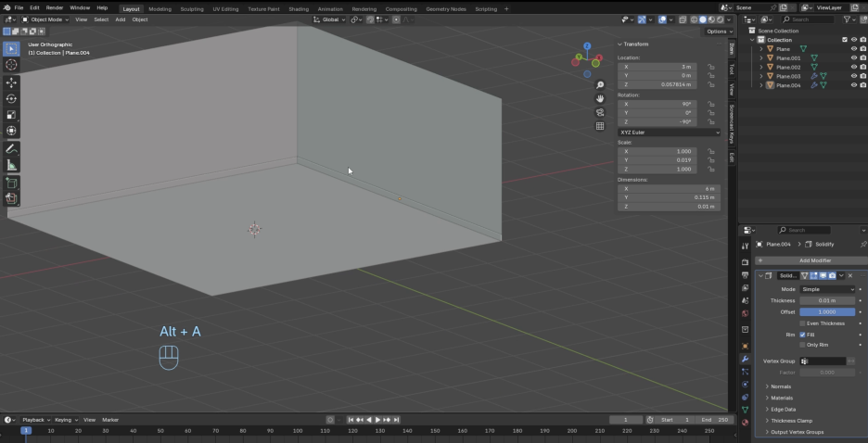Hide Plane.001 in viewport
The height and width of the screenshot is (443, 868).
pos(853,58)
